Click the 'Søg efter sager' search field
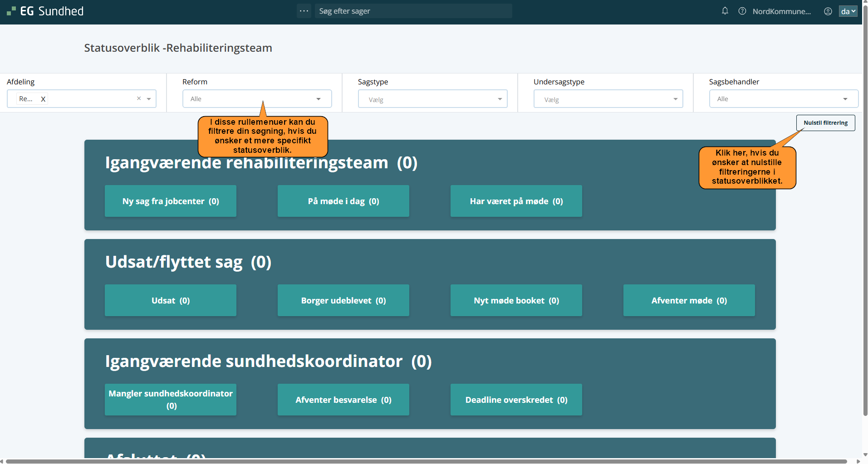The image size is (868, 464). 413,11
